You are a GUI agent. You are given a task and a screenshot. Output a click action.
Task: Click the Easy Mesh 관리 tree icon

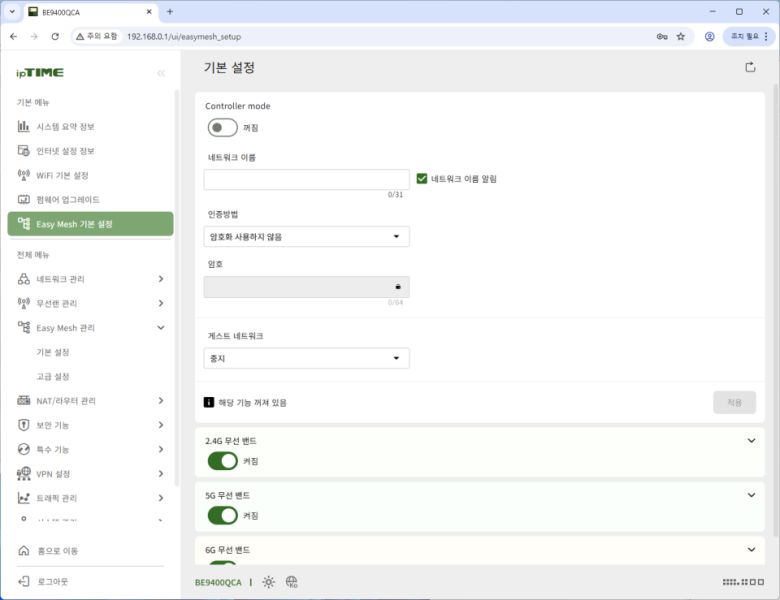coord(23,327)
